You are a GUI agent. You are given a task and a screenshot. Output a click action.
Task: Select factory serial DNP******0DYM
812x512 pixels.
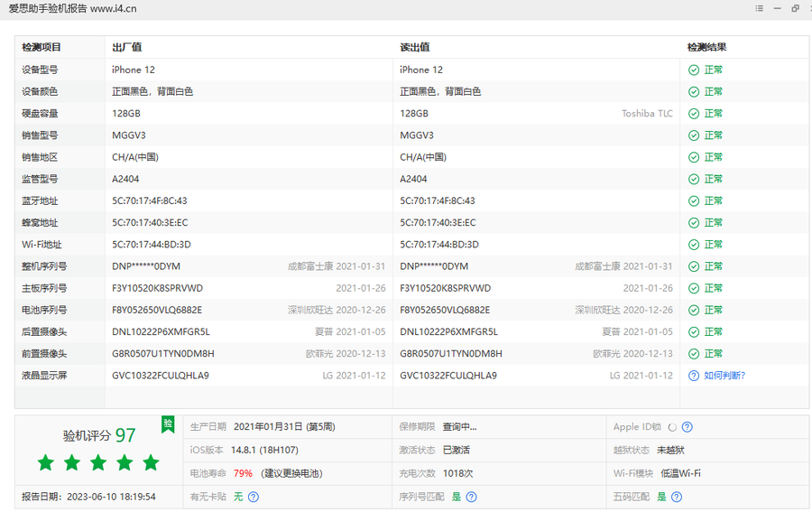point(146,266)
